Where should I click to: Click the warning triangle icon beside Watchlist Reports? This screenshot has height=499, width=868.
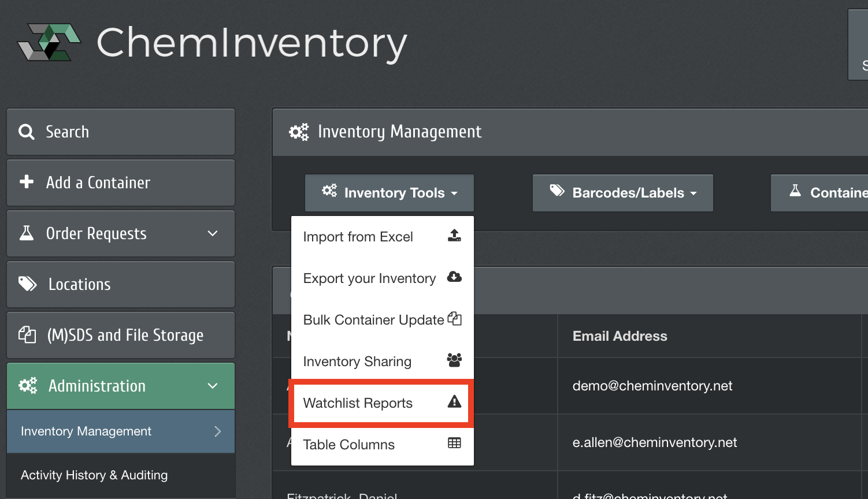(454, 402)
